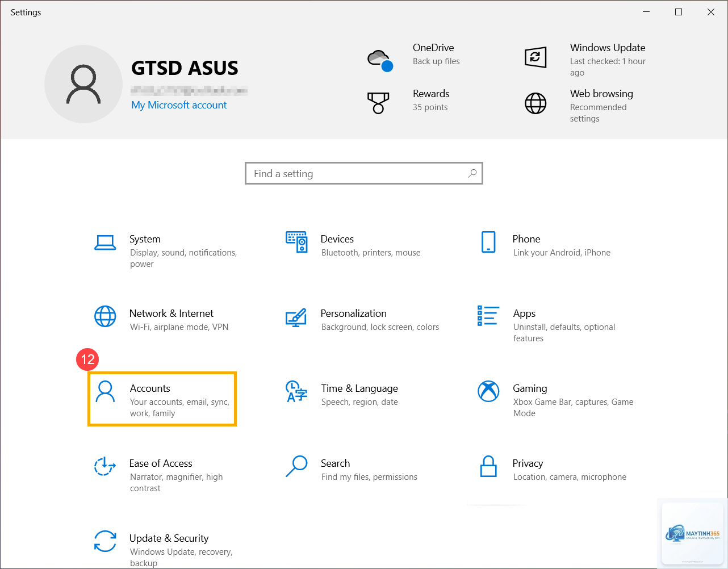Image resolution: width=728 pixels, height=569 pixels.
Task: Click 'Windows Update, recovery, backup' description
Action: click(181, 558)
